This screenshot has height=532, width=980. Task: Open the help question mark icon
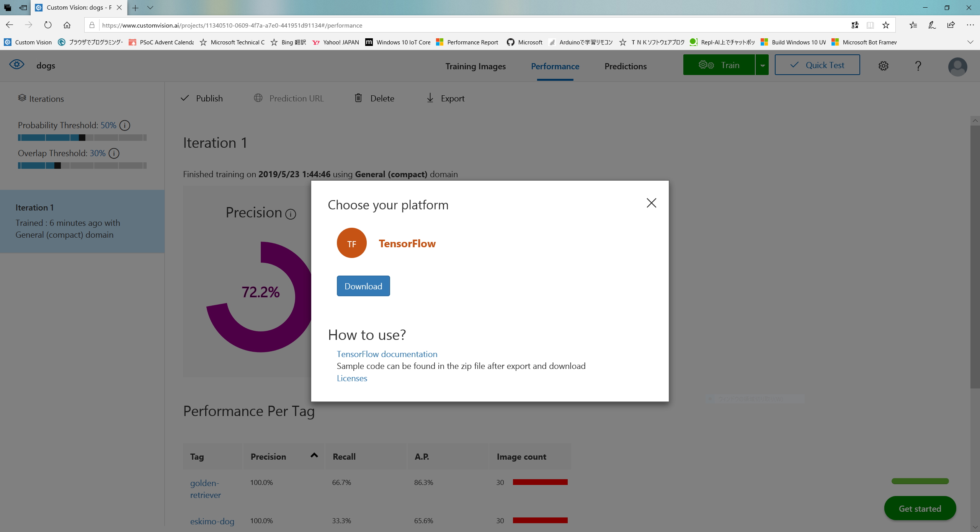(x=918, y=66)
